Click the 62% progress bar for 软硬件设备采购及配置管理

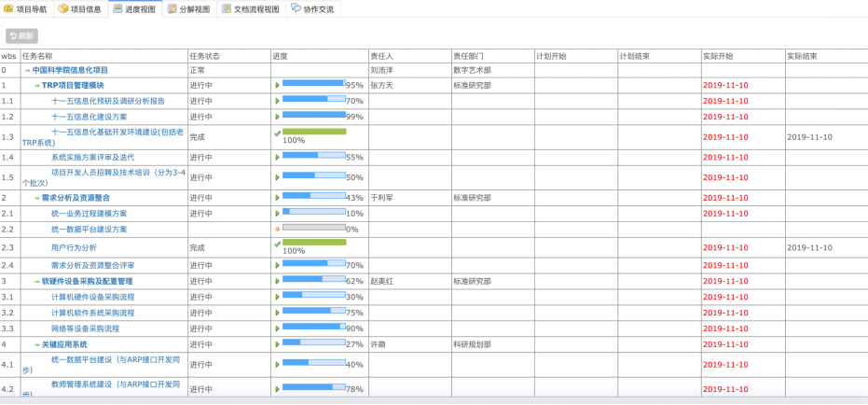313,280
